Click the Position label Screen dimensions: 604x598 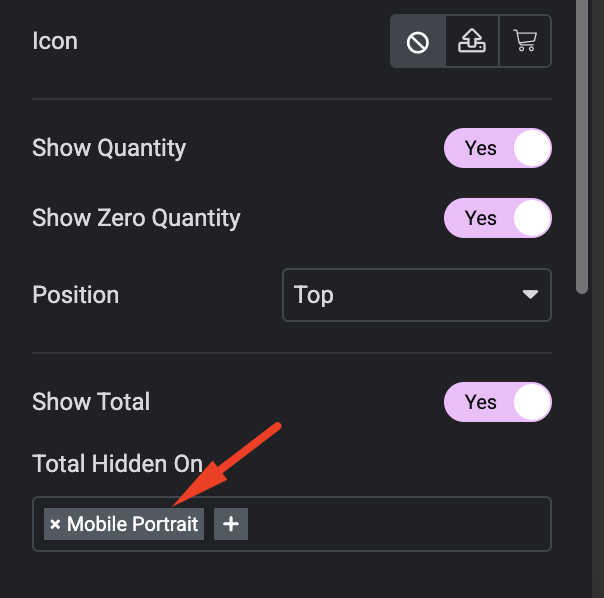point(76,295)
